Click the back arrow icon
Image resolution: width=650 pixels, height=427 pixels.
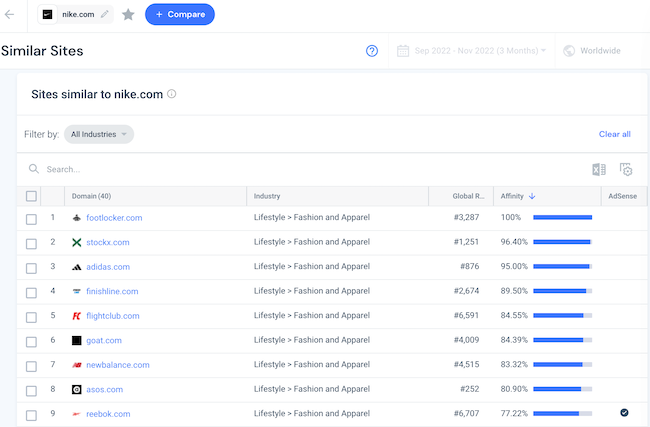pos(10,15)
